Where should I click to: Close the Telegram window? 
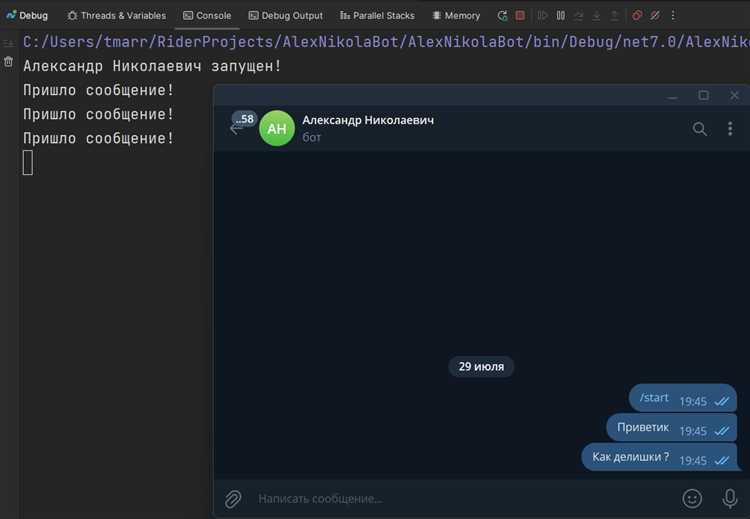click(x=735, y=96)
